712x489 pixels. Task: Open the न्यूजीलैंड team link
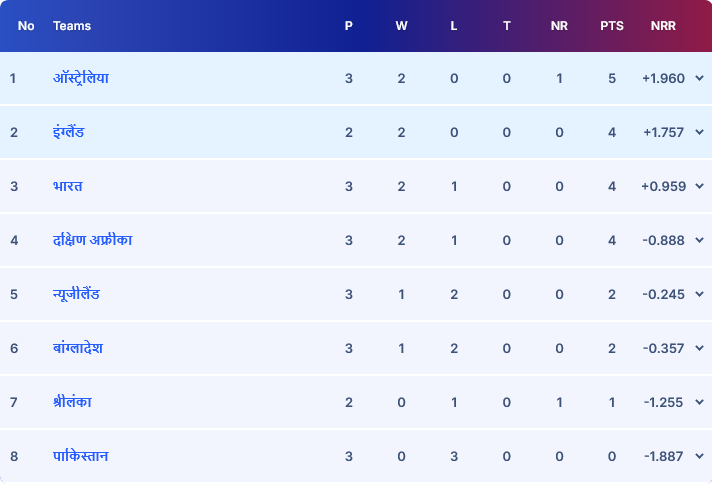[x=76, y=294]
